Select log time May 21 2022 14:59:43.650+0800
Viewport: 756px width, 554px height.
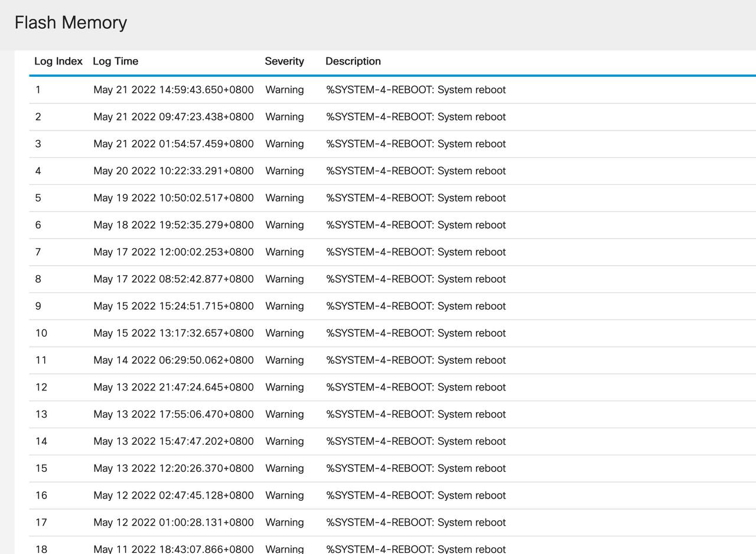tap(174, 90)
